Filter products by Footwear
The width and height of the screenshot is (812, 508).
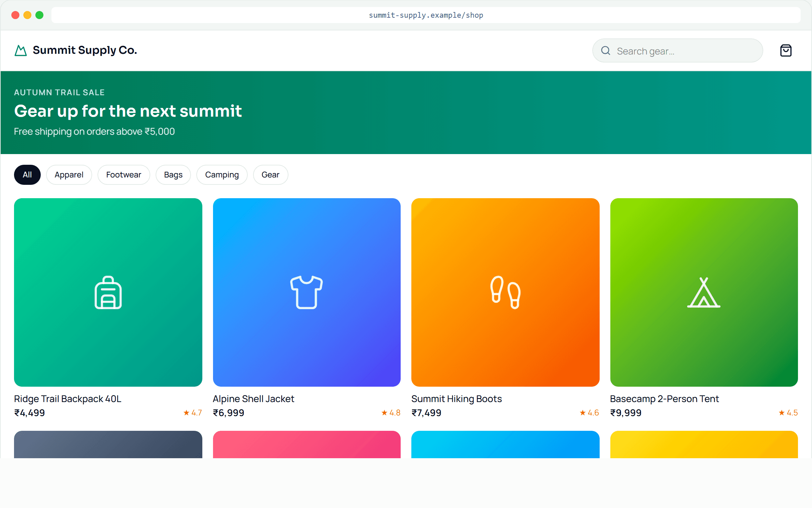(x=124, y=175)
